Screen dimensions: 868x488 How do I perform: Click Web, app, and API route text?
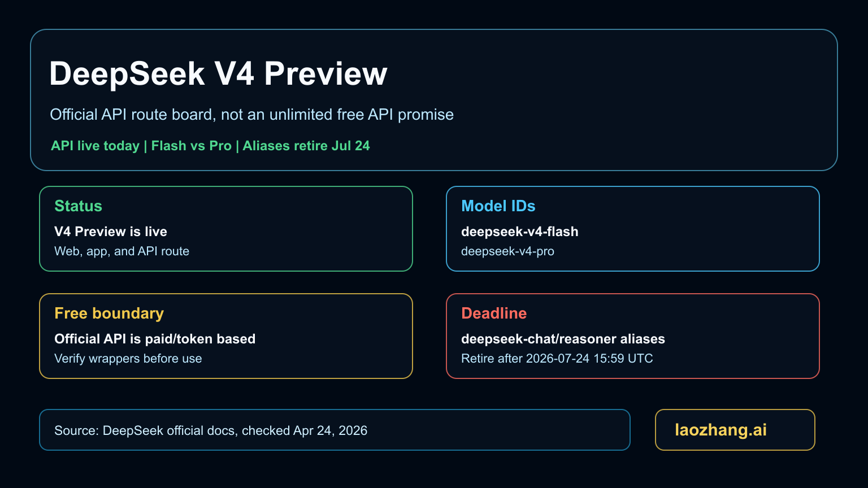121,251
